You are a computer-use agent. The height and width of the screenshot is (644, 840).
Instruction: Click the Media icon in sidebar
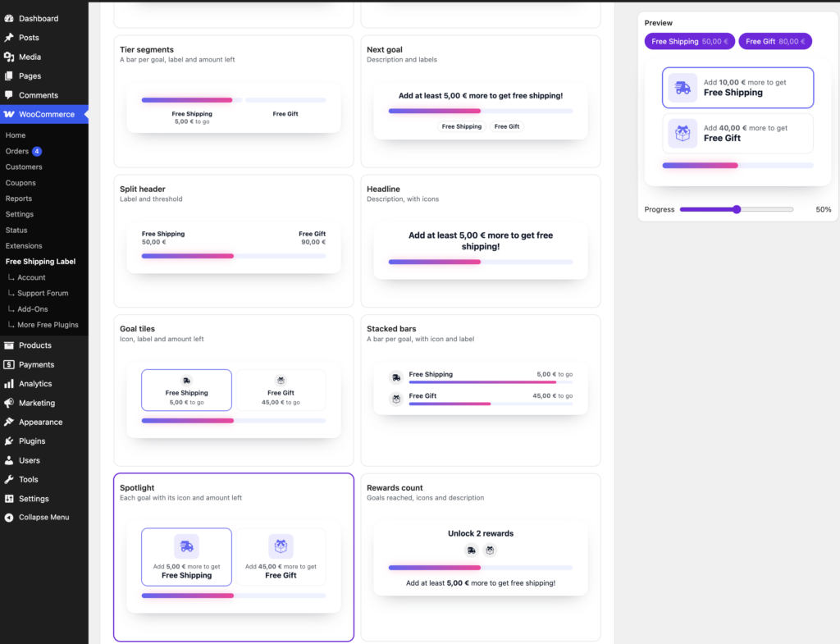pyautogui.click(x=9, y=57)
